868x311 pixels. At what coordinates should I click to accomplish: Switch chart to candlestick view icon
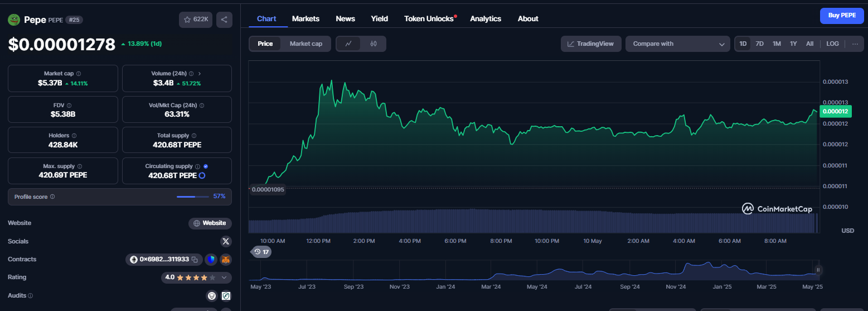click(374, 44)
